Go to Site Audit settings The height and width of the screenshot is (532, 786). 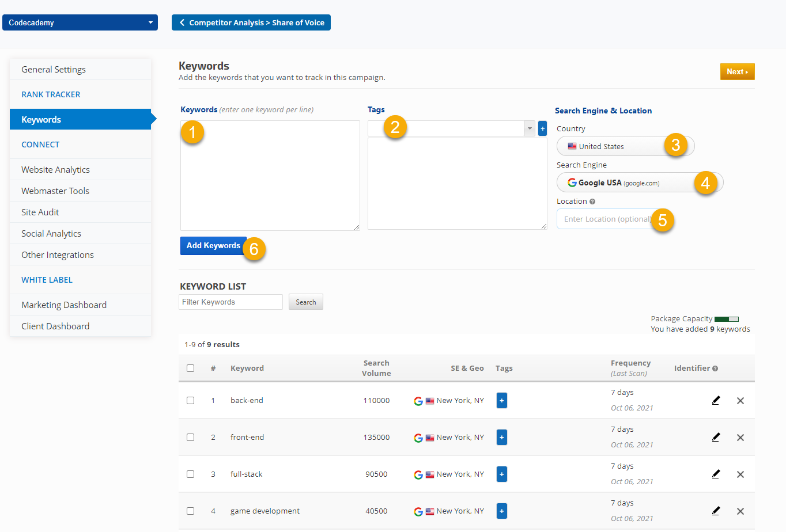coord(40,212)
